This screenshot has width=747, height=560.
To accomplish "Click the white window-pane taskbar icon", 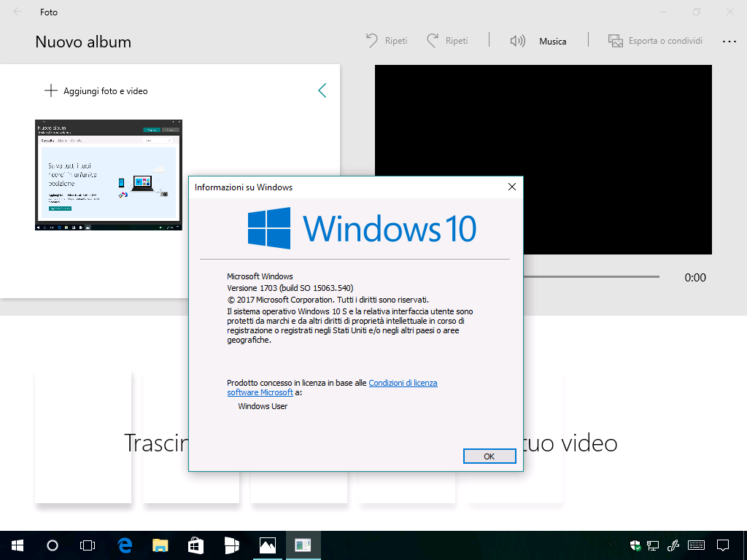I will coord(231,545).
